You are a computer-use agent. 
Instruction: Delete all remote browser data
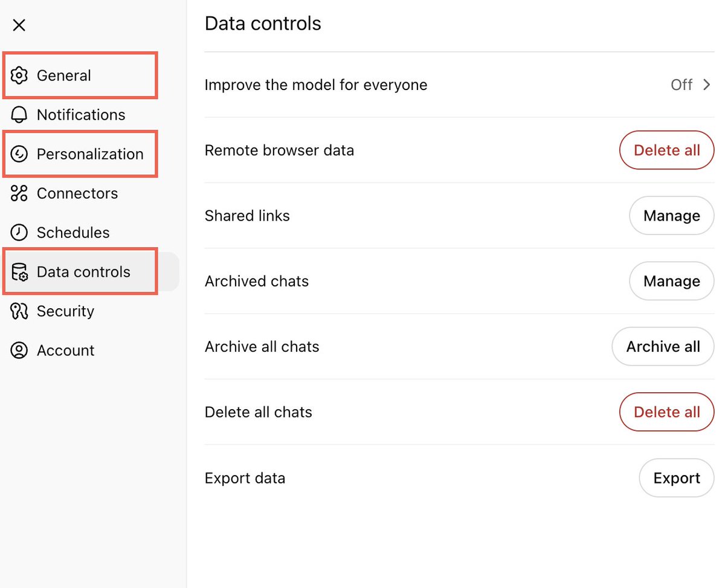point(666,150)
